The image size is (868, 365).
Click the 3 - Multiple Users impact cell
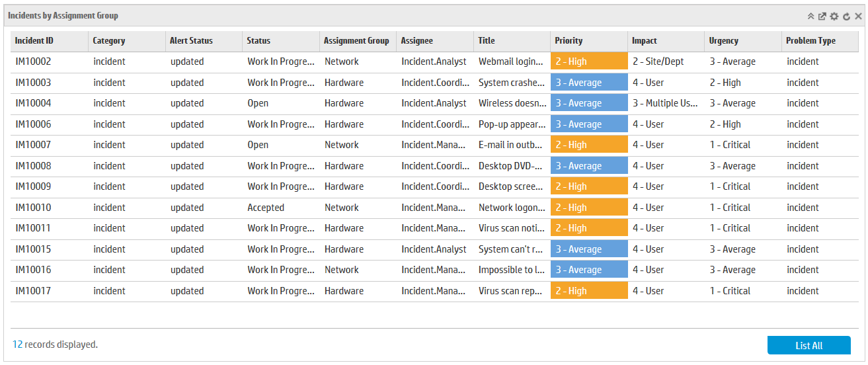click(666, 103)
